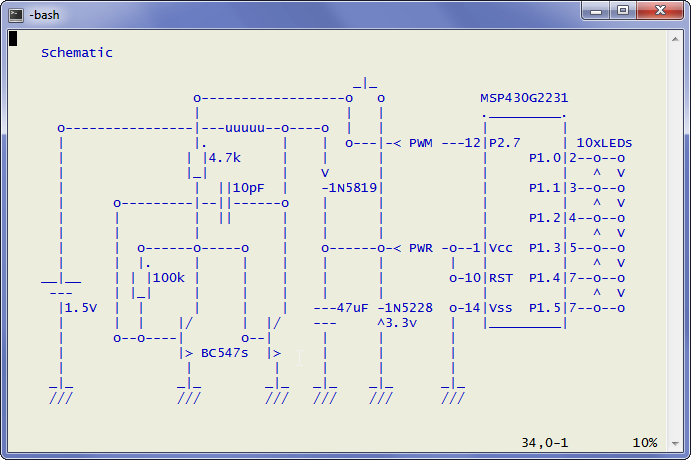
Task: Click the '-1N5819' diode label
Action: [349, 188]
